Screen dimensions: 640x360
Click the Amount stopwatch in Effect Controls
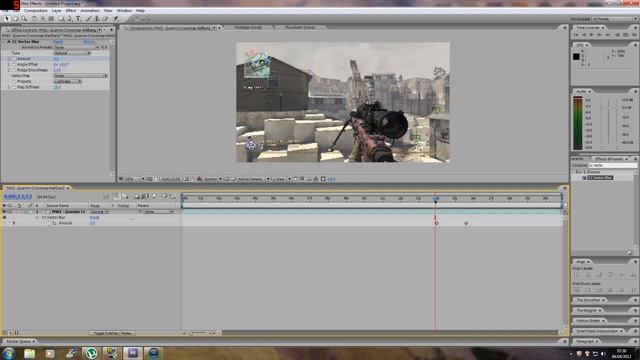pyautogui.click(x=14, y=59)
